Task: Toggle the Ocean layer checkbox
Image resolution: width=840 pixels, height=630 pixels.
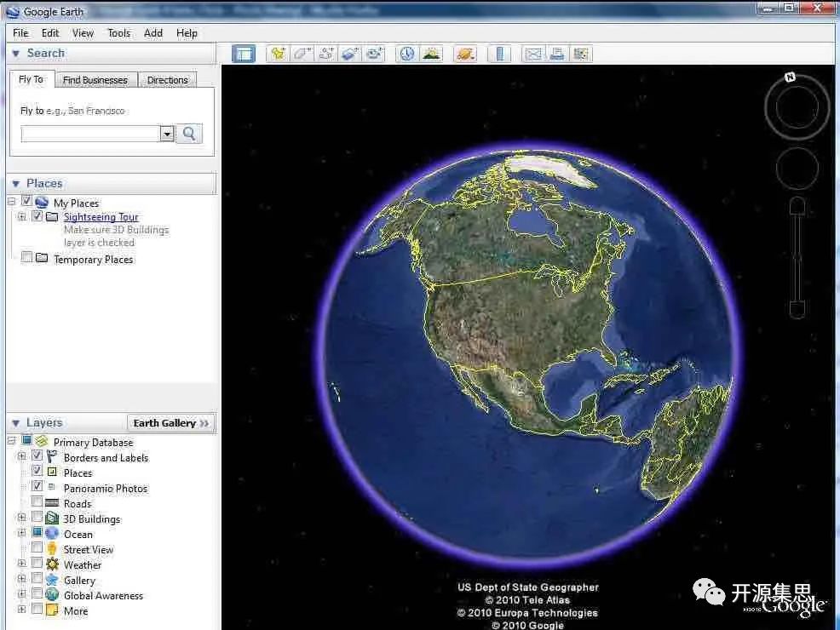Action: (x=37, y=533)
